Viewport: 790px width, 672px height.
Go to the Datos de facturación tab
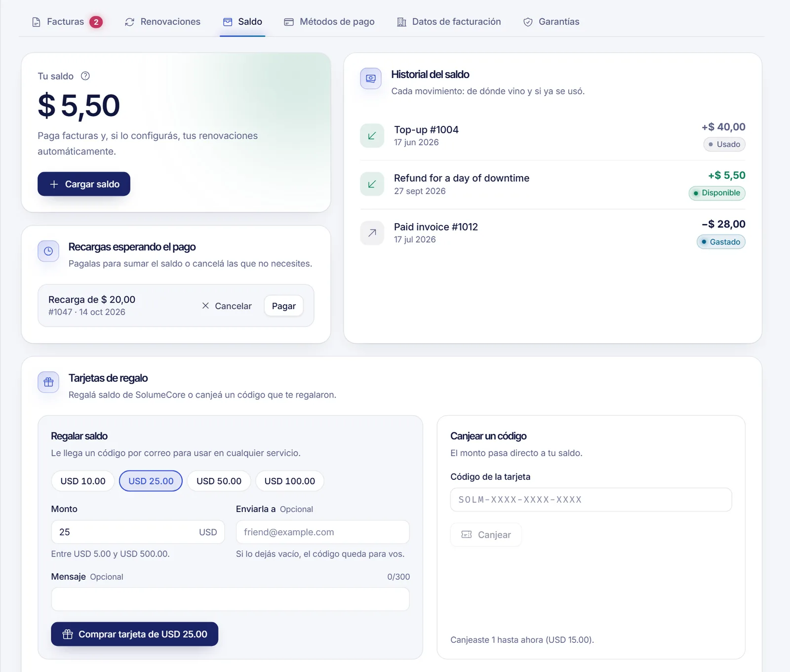[449, 22]
